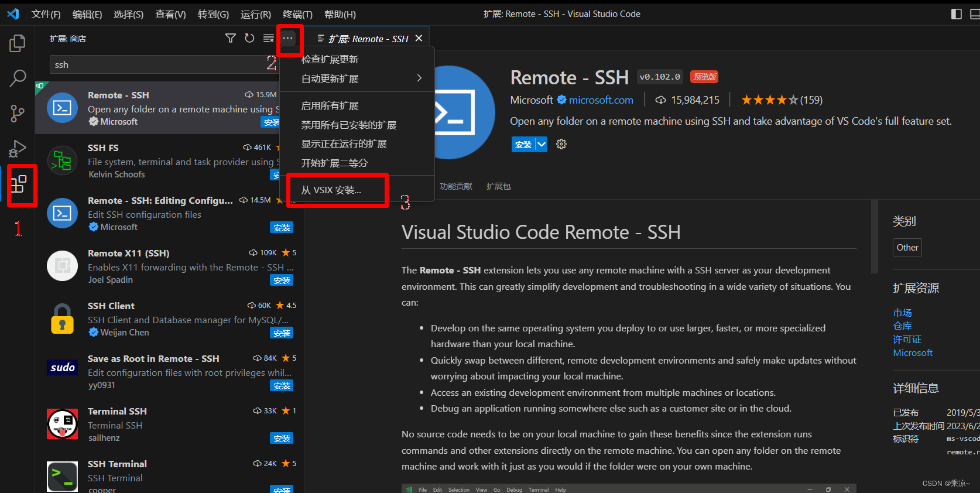Select Terminal SSH extension icon
Screen dimensions: 980x493
(62, 424)
